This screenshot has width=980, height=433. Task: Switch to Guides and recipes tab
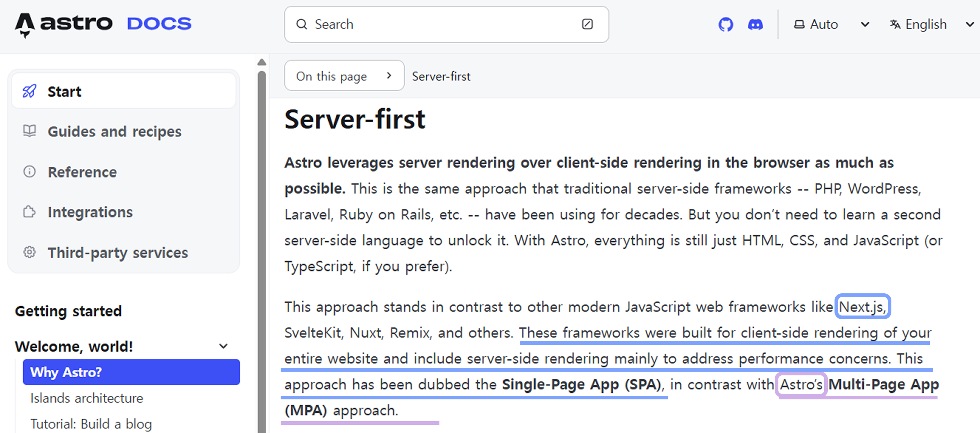[x=124, y=132]
